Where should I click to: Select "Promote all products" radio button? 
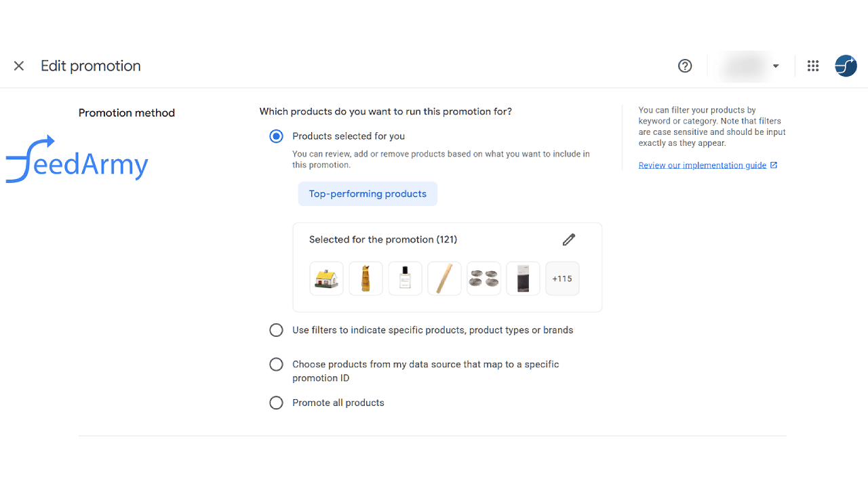pyautogui.click(x=276, y=403)
